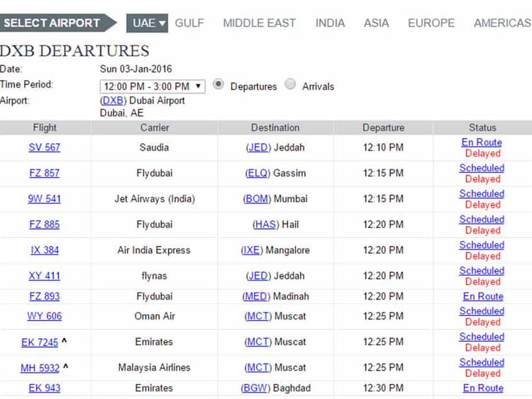Open the ASIA region menu
The width and height of the screenshot is (532, 399).
376,23
